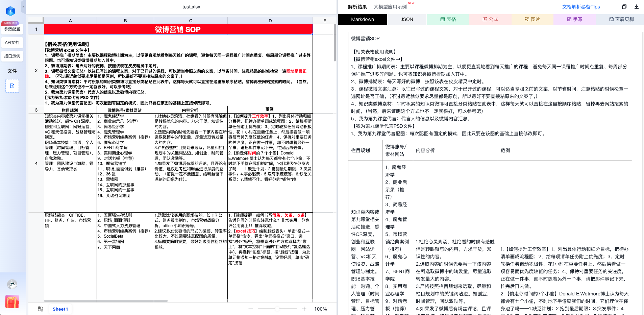Open the 文档解析必备Tips link
The image size is (644, 315).
click(x=581, y=7)
